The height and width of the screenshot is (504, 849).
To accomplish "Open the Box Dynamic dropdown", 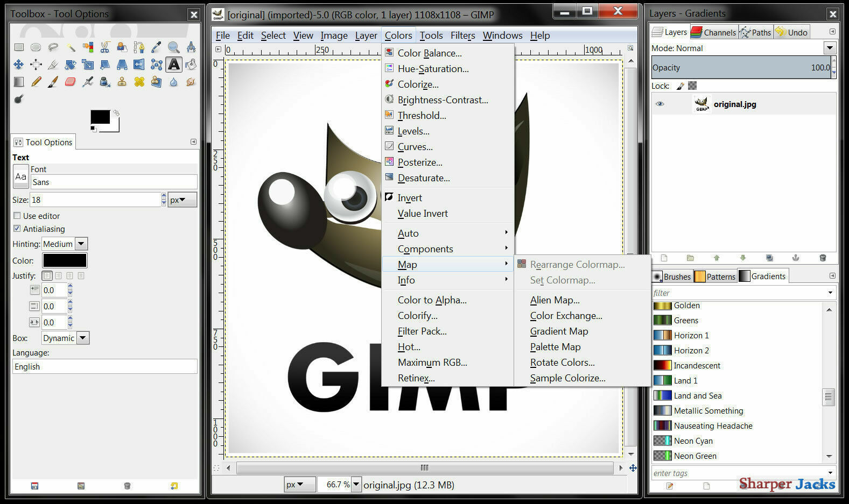I will tap(82, 338).
